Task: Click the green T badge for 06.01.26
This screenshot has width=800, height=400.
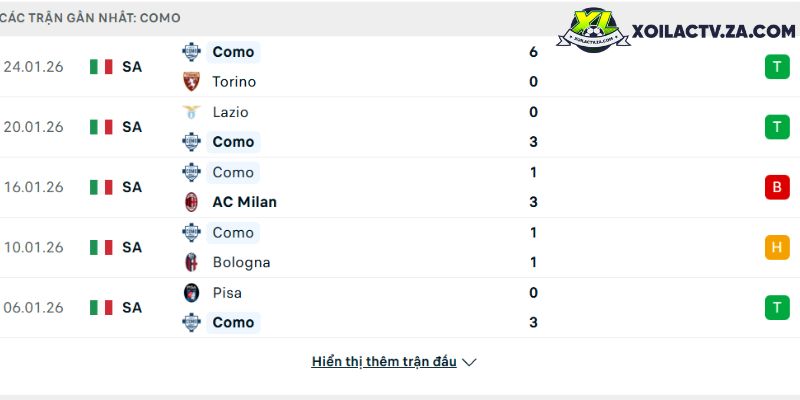Action: 777,307
